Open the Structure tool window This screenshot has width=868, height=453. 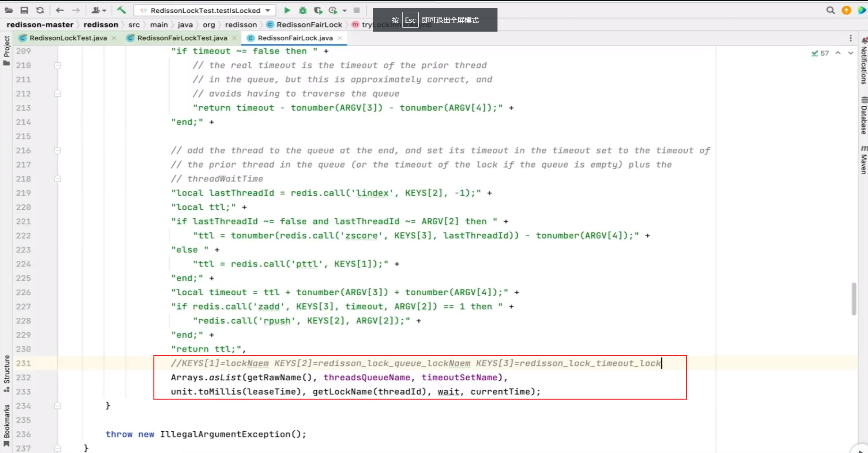pyautogui.click(x=7, y=373)
